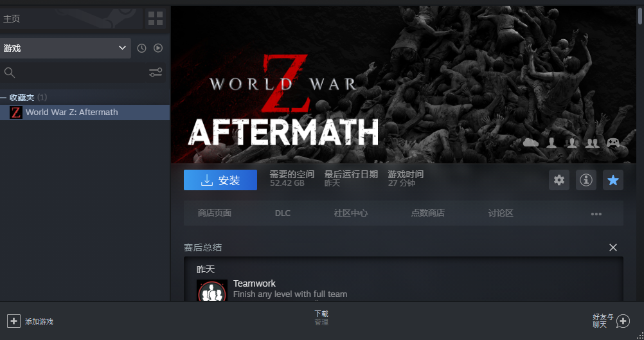Screen dimensions: 644x340
Task: Open the 商店页面 tab
Action: tap(215, 213)
